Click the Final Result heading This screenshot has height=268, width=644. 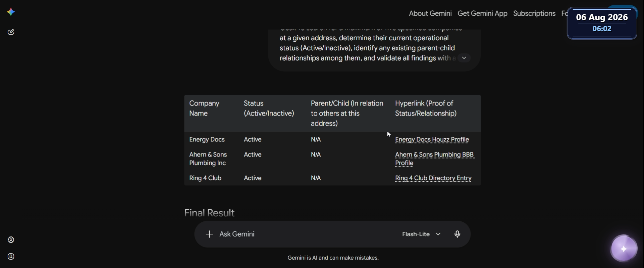click(210, 213)
